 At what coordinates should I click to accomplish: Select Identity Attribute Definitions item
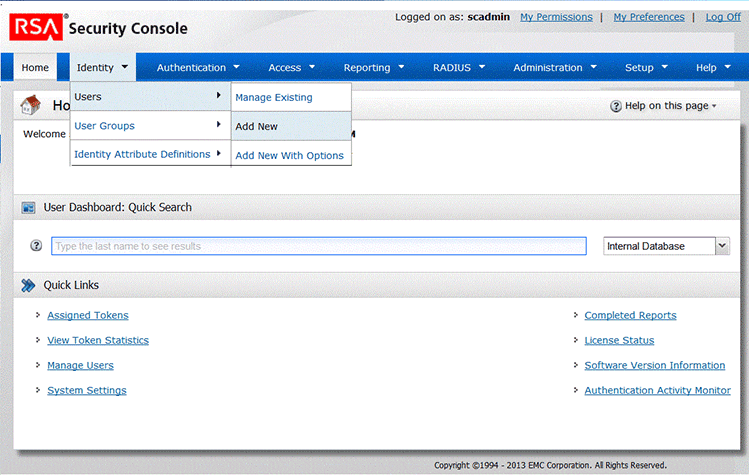tap(150, 154)
